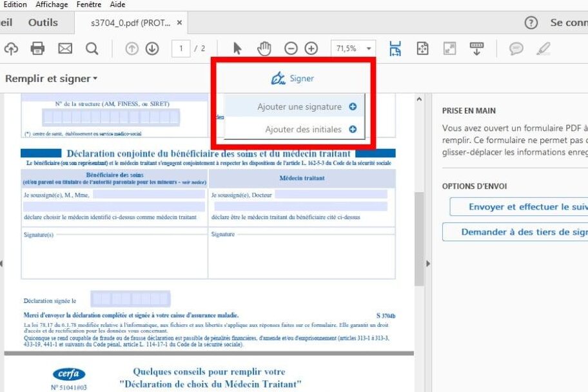Select the s3704_0.pdf document tab

point(130,23)
